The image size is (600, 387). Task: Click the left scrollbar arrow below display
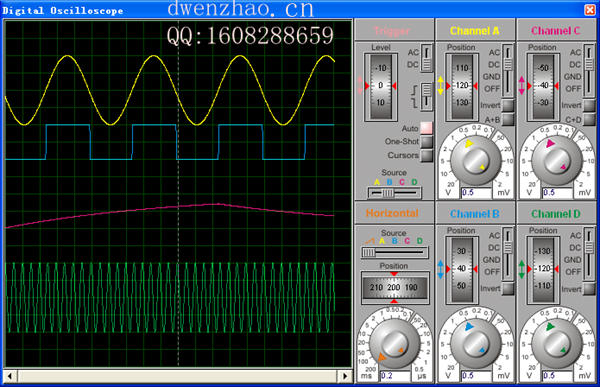10,376
